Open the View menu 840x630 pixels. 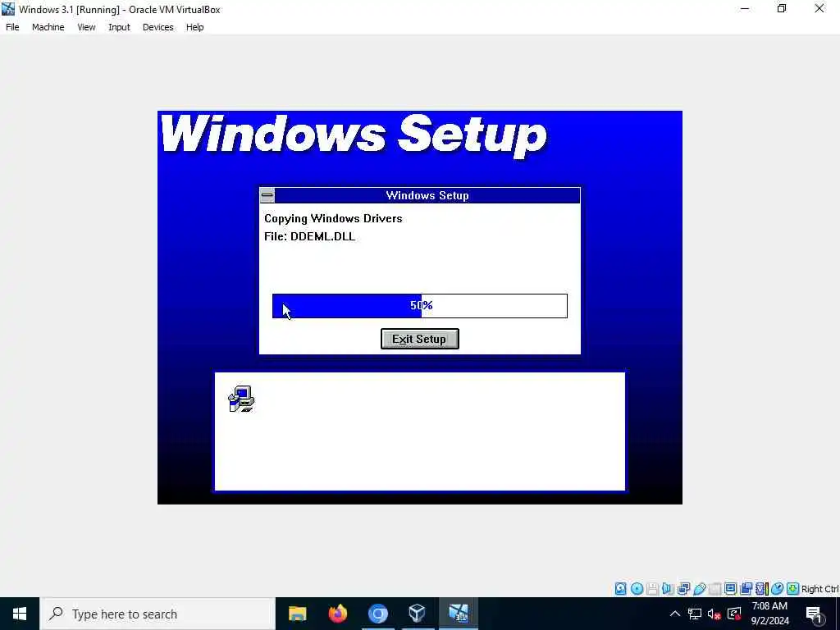(86, 27)
